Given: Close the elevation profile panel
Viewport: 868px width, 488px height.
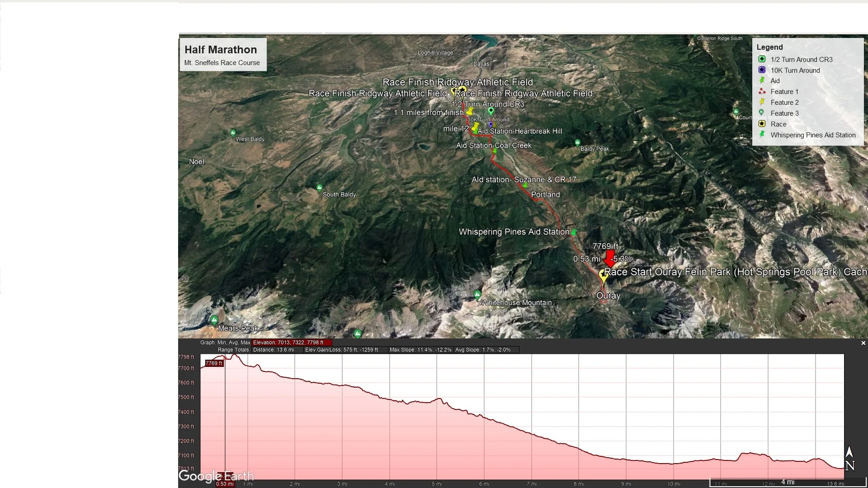Looking at the screenshot, I should pyautogui.click(x=863, y=343).
